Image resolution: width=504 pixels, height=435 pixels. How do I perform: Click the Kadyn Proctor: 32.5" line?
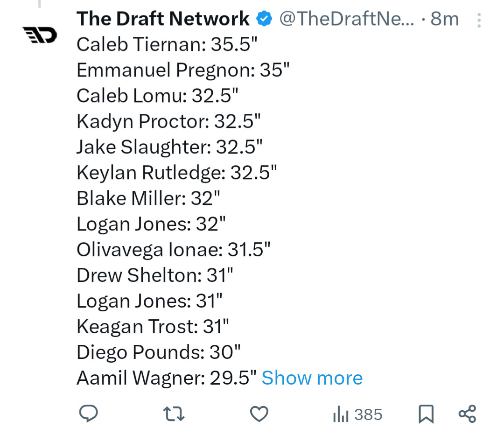pos(168,121)
